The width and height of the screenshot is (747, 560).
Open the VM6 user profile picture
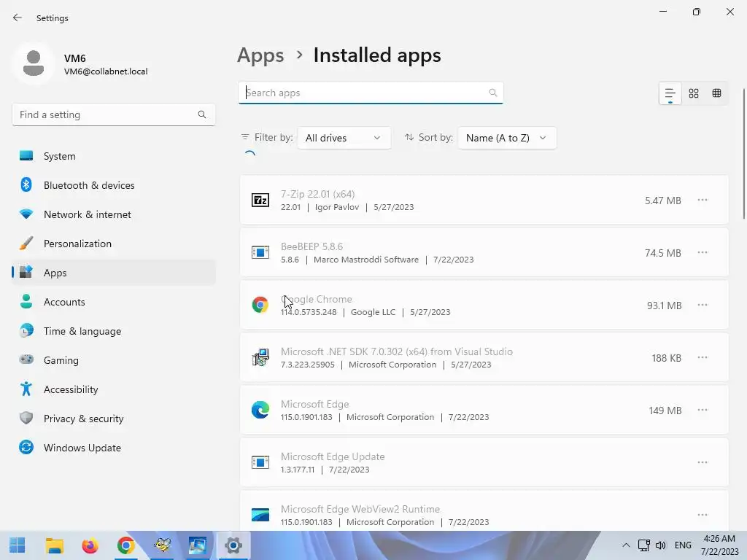34,63
